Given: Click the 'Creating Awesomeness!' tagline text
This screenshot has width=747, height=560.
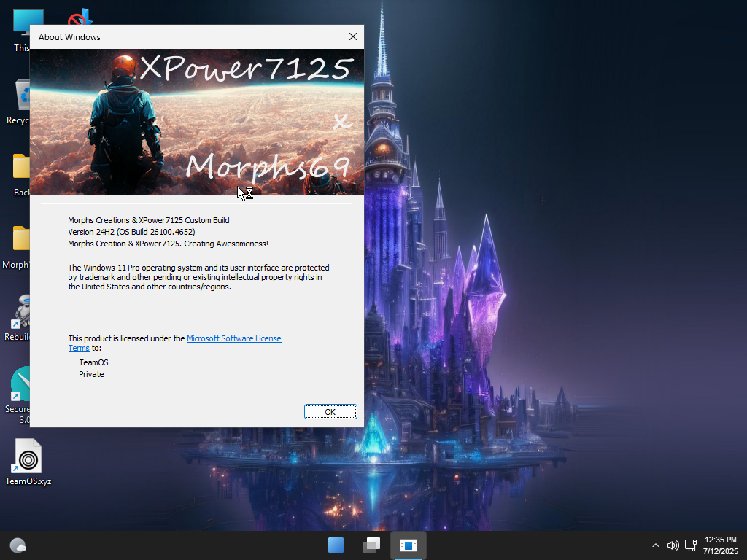Looking at the screenshot, I should (226, 244).
